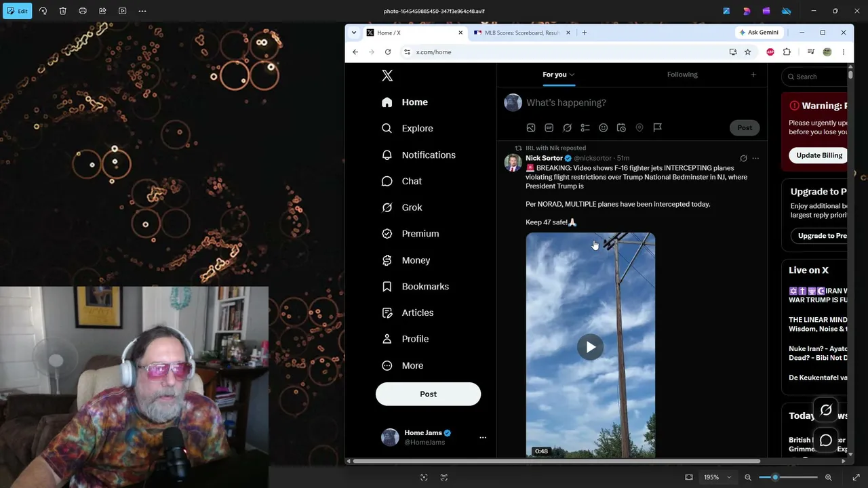The width and height of the screenshot is (868, 488).
Task: Open the floating Grok button
Action: coord(826,410)
